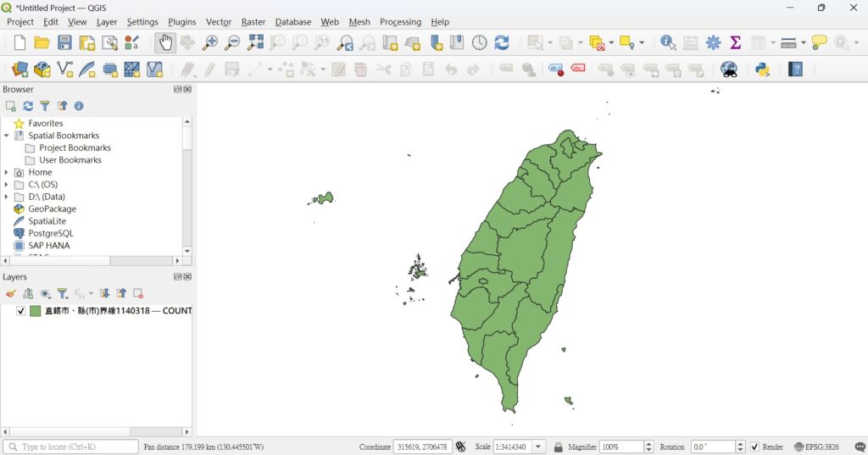Screen dimensions: 868x455
Task: Toggle the scale lock icon in status bar
Action: point(558,447)
